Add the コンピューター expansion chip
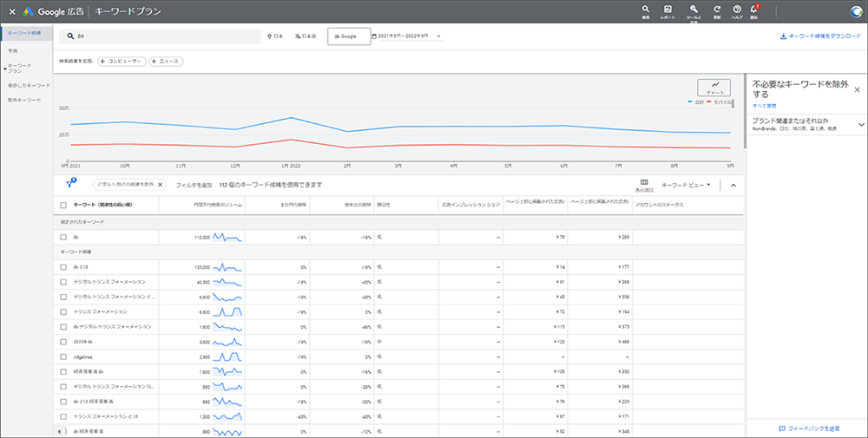The height and width of the screenshot is (438, 868). tap(122, 62)
